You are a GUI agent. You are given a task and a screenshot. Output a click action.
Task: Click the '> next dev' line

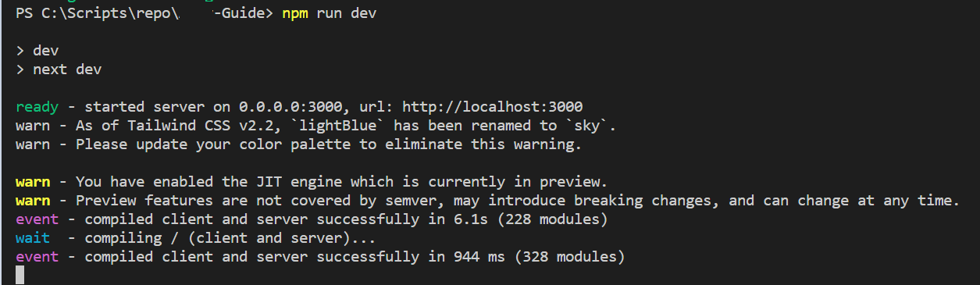[x=59, y=69]
